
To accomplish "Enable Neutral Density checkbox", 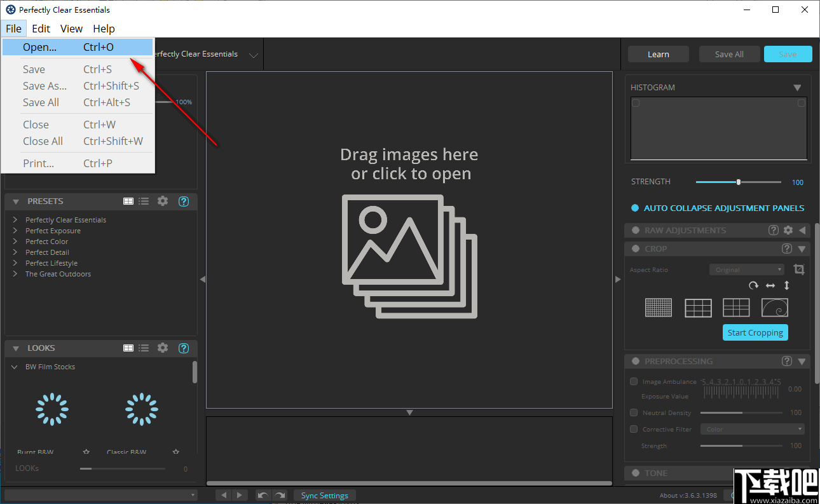I will [x=634, y=412].
